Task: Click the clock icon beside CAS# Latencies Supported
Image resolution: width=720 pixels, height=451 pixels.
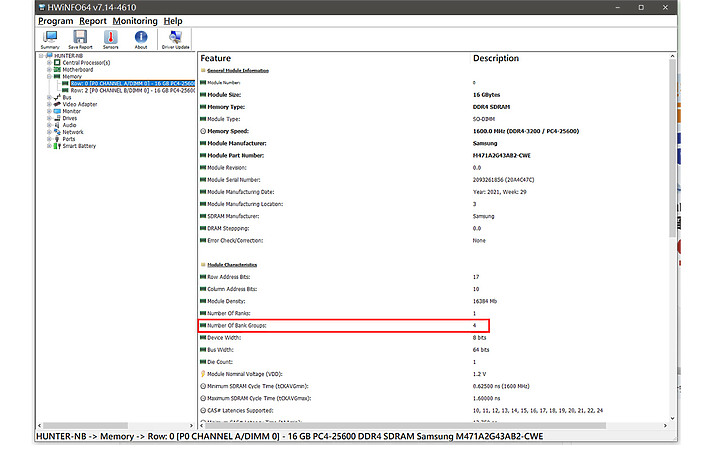Action: pyautogui.click(x=203, y=411)
